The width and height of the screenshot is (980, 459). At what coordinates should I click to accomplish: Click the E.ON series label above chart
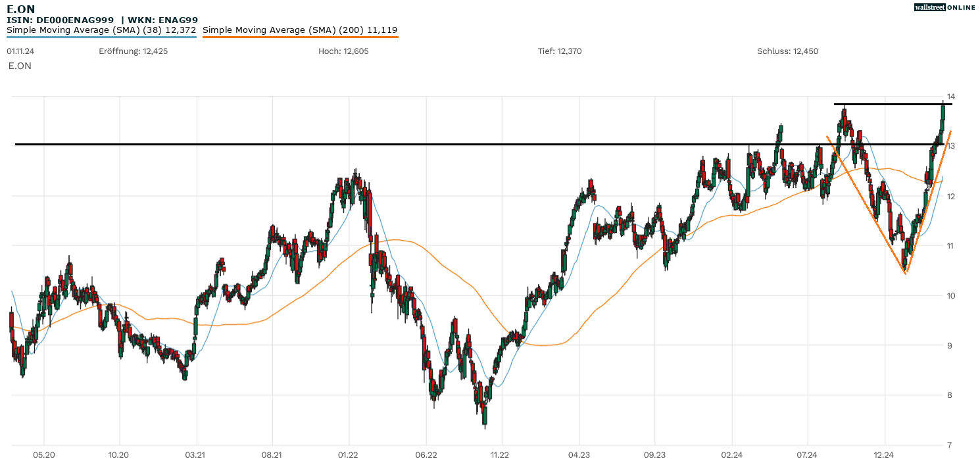click(20, 66)
